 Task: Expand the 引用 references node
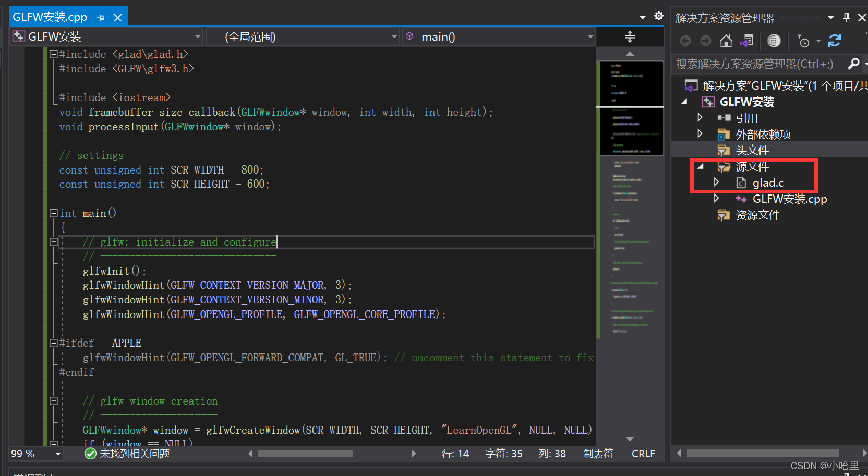[700, 118]
